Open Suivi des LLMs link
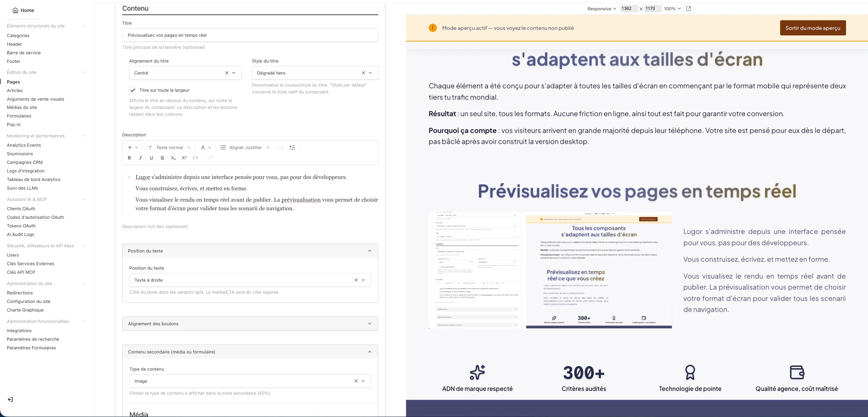The width and height of the screenshot is (868, 417). 22,188
